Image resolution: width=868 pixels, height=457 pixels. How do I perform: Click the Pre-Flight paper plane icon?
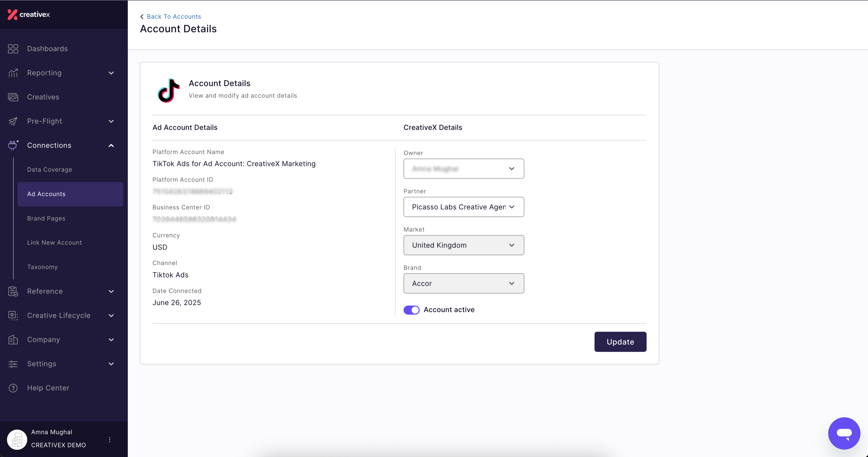[x=13, y=121]
